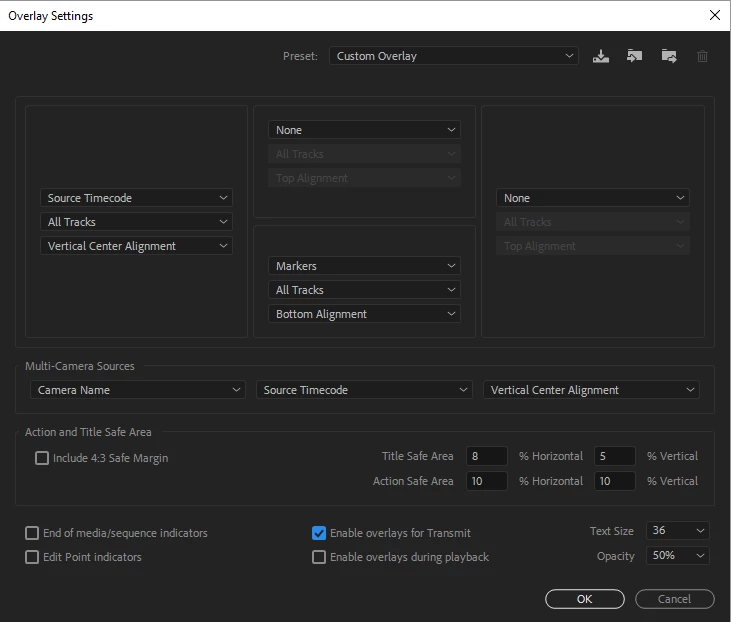Viewport: 731px width, 622px height.
Task: Enable Edit Point indicators checkbox
Action: [32, 557]
